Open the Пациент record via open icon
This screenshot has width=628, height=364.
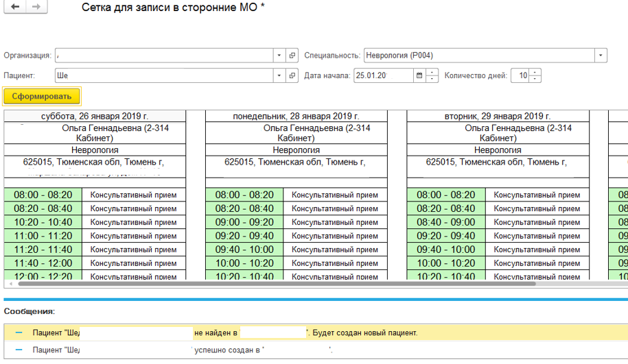tap(292, 75)
